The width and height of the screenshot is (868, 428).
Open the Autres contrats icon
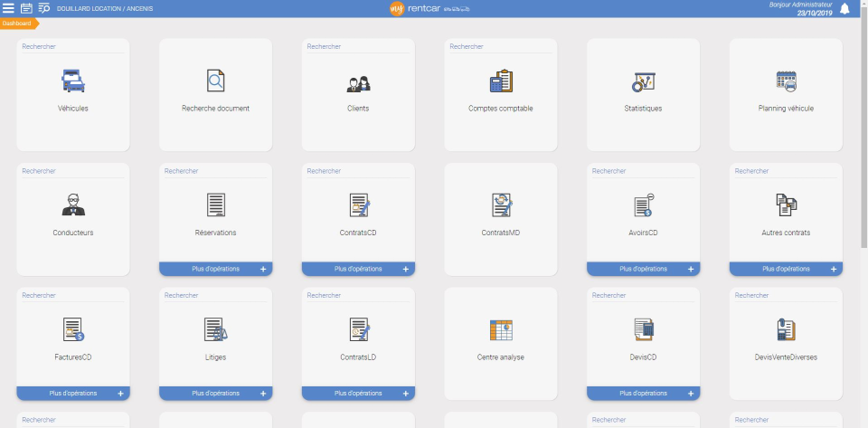(x=786, y=204)
